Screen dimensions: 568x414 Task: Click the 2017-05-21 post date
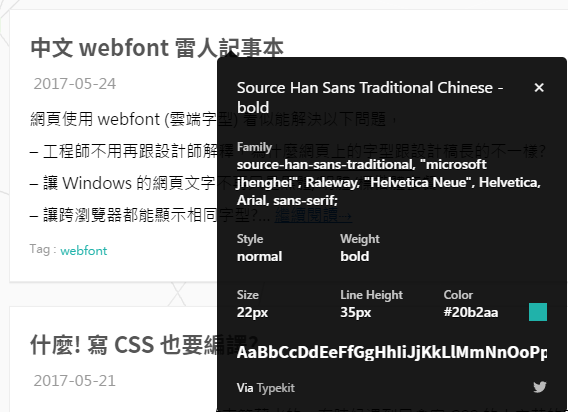coord(75,381)
